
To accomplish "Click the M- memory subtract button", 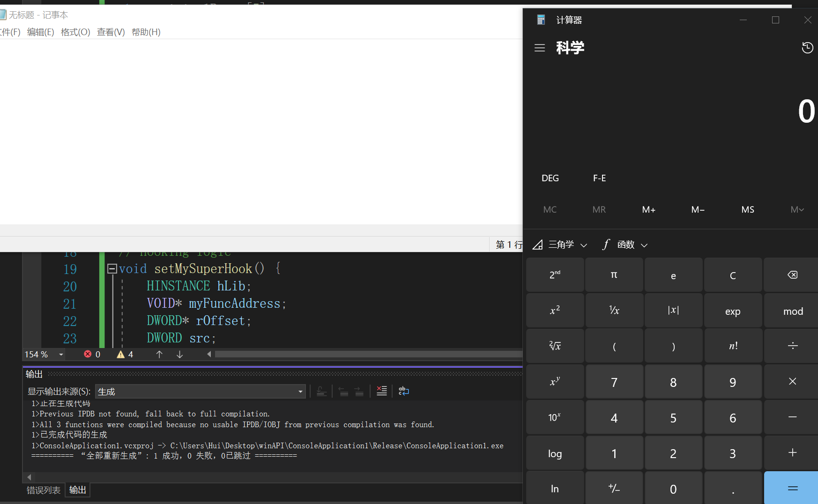I will point(698,209).
